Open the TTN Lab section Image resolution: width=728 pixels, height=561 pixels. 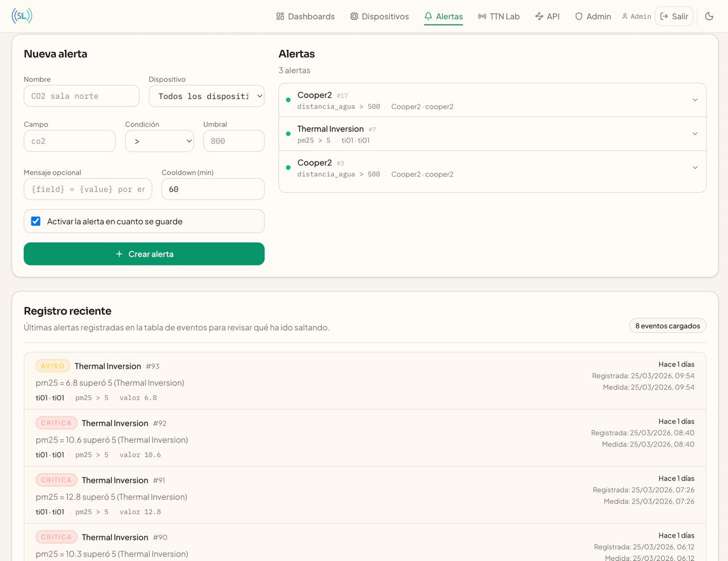click(x=499, y=16)
